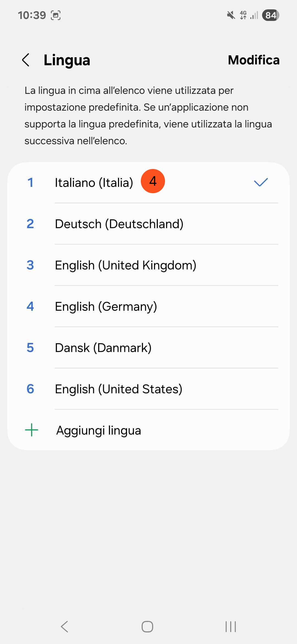297x644 pixels.
Task: Select Italiano (Italia) language
Action: coord(94,183)
